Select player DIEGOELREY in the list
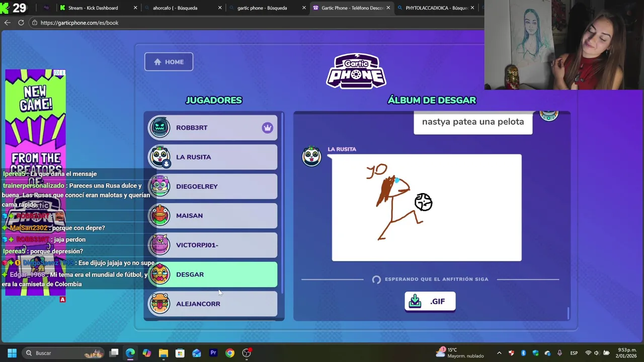This screenshot has height=362, width=644. pyautogui.click(x=213, y=187)
